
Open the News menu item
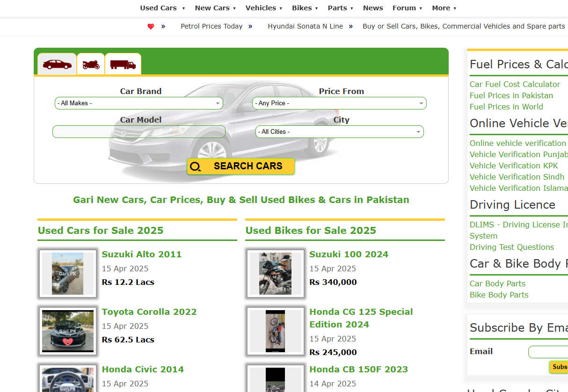tap(373, 8)
